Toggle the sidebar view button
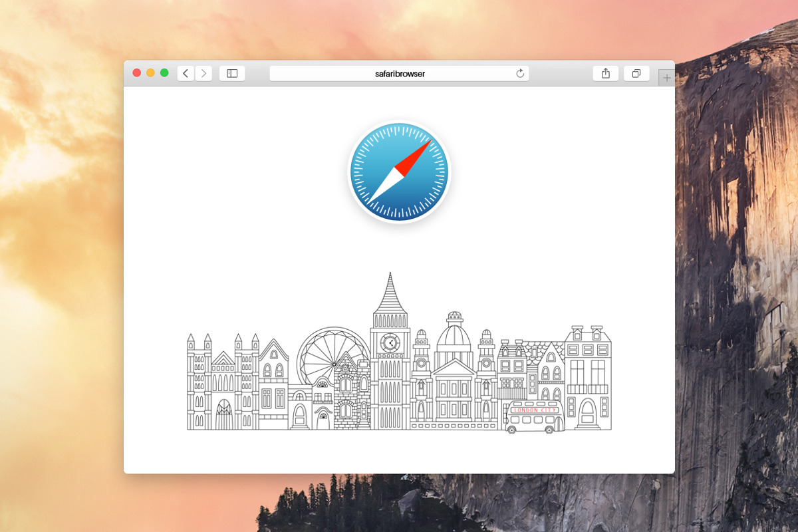 232,73
